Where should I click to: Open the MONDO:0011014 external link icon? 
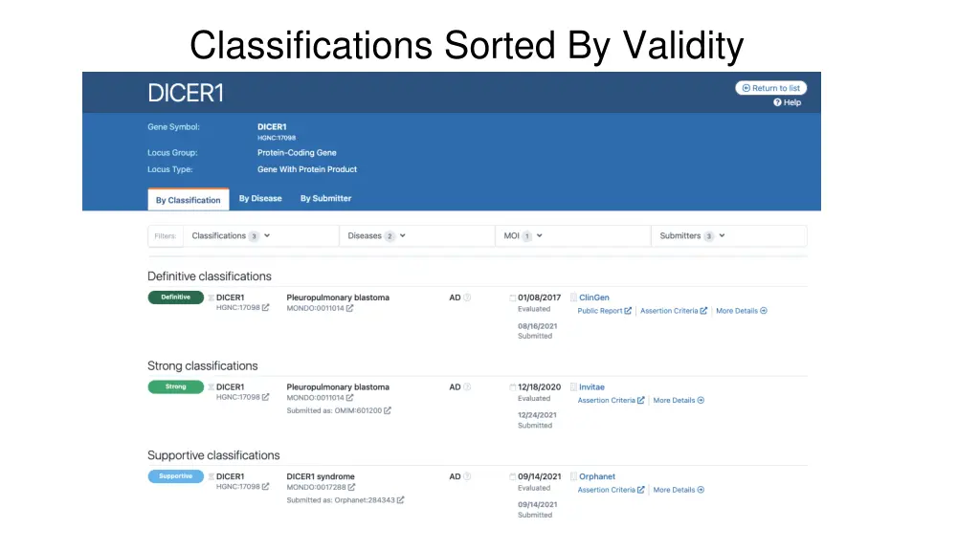348,309
